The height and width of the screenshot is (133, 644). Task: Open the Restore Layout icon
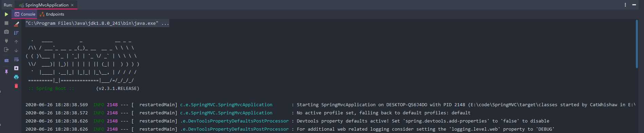pos(6,60)
